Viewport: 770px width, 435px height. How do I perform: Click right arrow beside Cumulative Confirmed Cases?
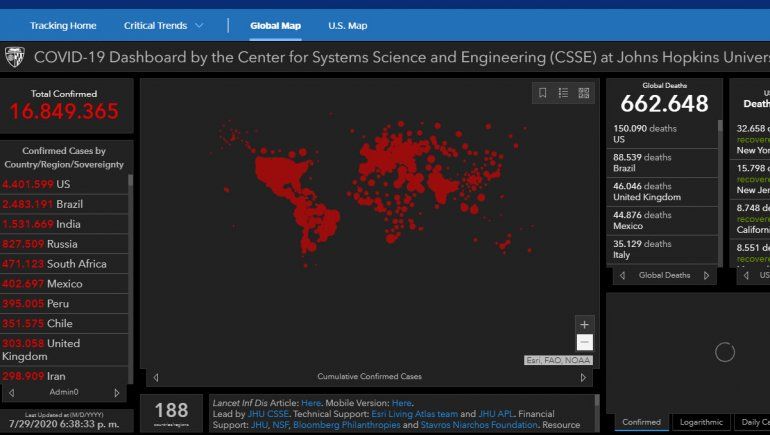[x=584, y=377]
